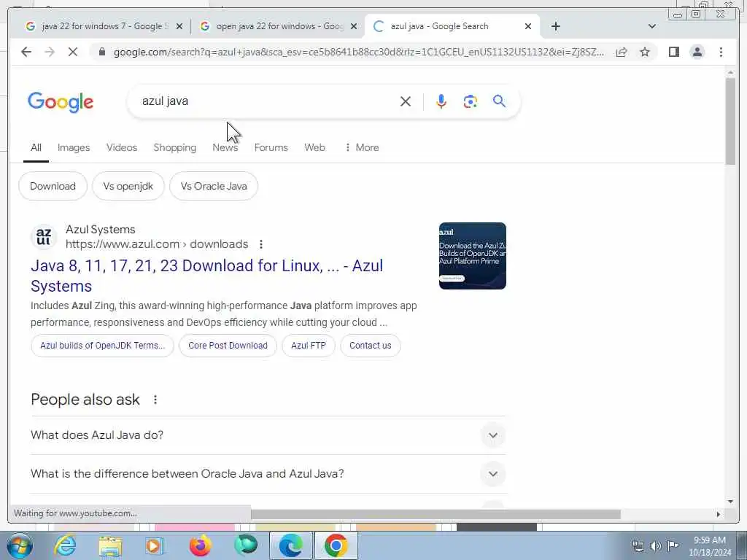Click the 'Vs Oracle Java' suggestion chip
Viewport: 747px width, 560px height.
[x=214, y=186]
